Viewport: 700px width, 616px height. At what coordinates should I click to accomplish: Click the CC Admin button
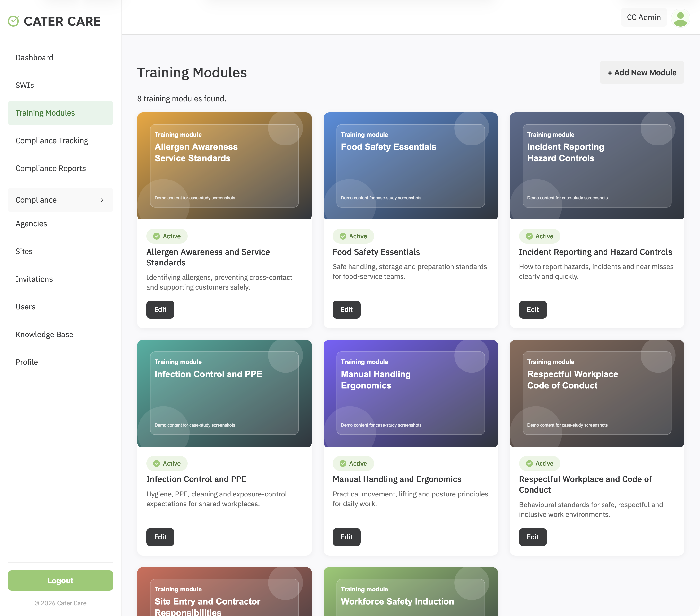644,17
